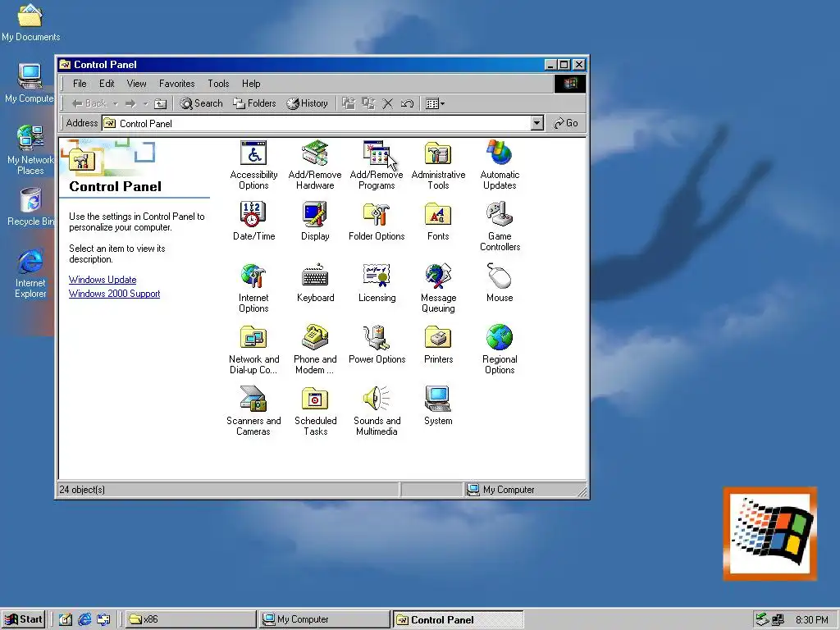
Task: Click the tray network connection icon
Action: coord(778,620)
